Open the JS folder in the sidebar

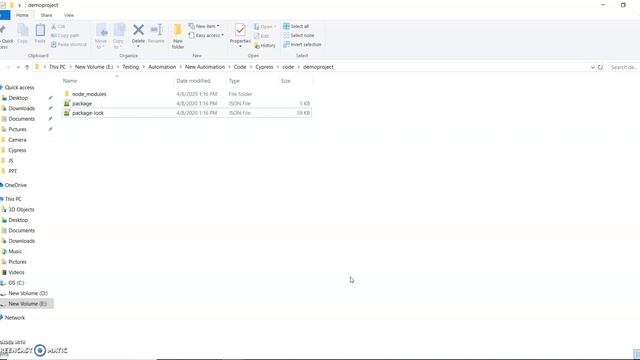10,161
